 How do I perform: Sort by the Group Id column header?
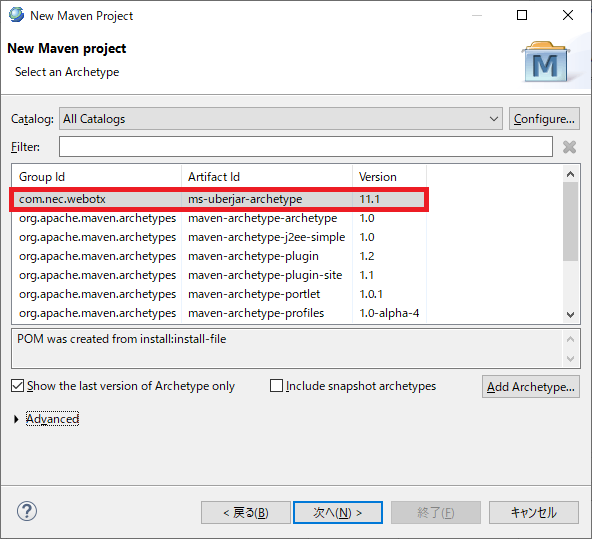tap(97, 177)
